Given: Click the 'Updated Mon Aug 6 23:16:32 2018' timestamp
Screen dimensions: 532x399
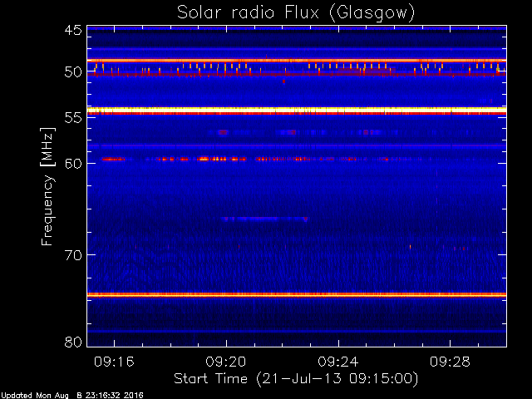Looking at the screenshot, I should click(72, 396).
